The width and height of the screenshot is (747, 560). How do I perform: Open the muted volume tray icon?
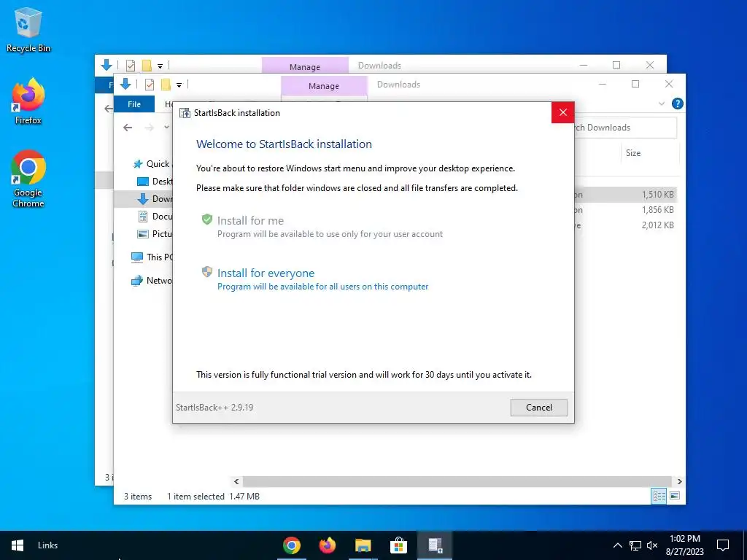click(652, 545)
